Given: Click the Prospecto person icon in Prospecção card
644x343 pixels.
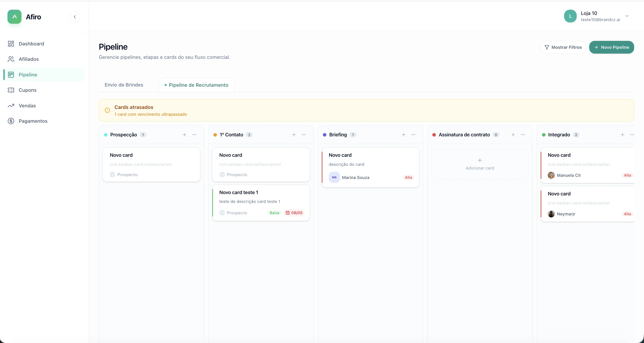Looking at the screenshot, I should click(113, 175).
